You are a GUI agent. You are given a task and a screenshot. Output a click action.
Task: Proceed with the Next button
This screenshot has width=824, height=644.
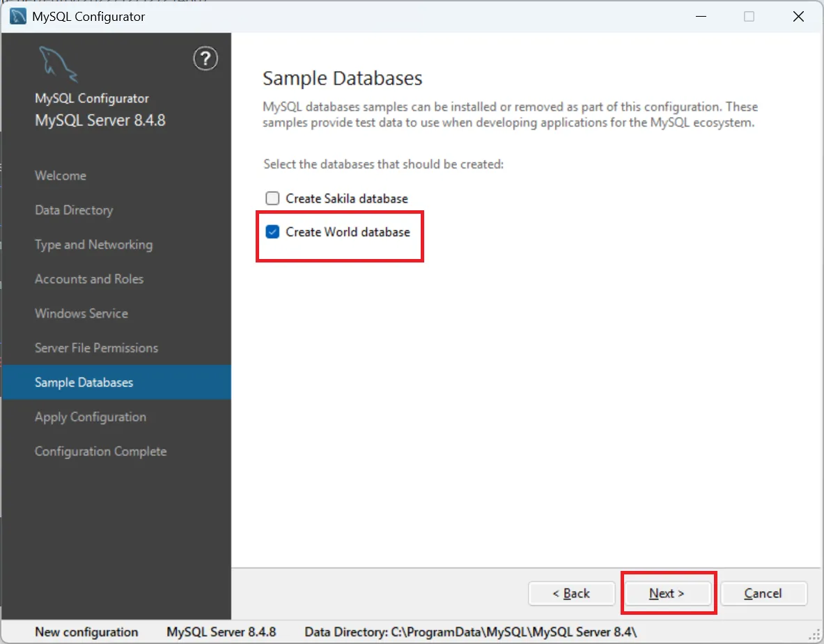667,594
